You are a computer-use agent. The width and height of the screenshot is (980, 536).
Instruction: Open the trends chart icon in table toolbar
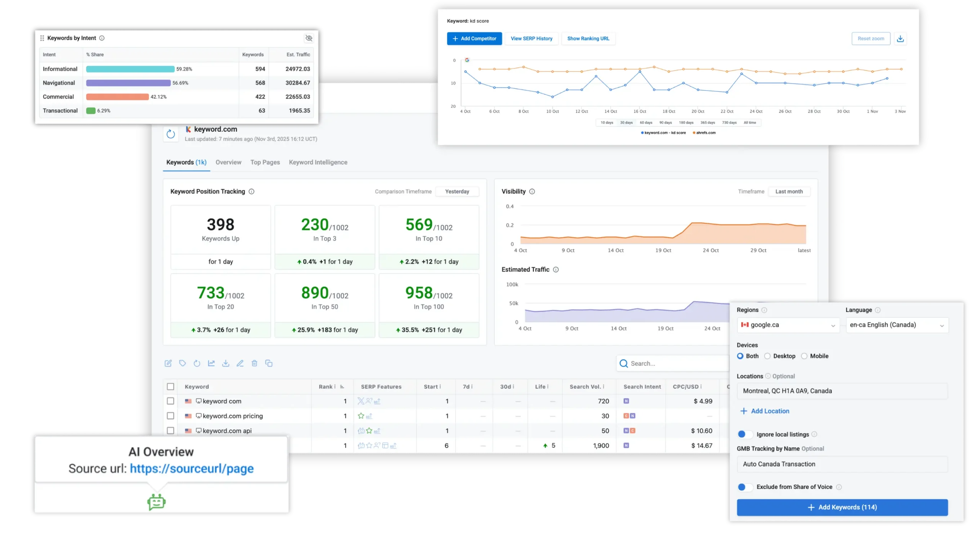(x=211, y=363)
